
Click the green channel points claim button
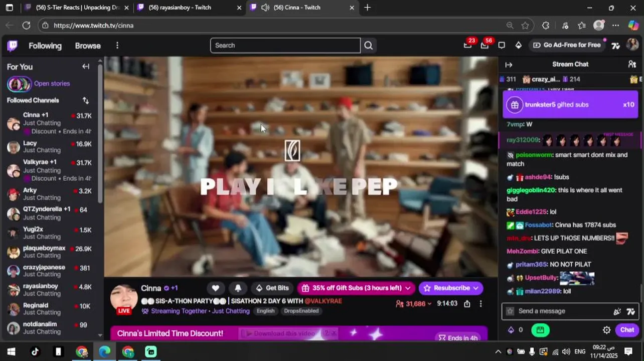pos(540,330)
